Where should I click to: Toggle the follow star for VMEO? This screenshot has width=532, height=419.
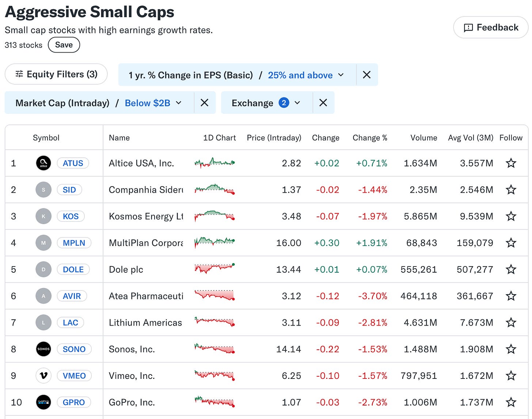point(511,376)
